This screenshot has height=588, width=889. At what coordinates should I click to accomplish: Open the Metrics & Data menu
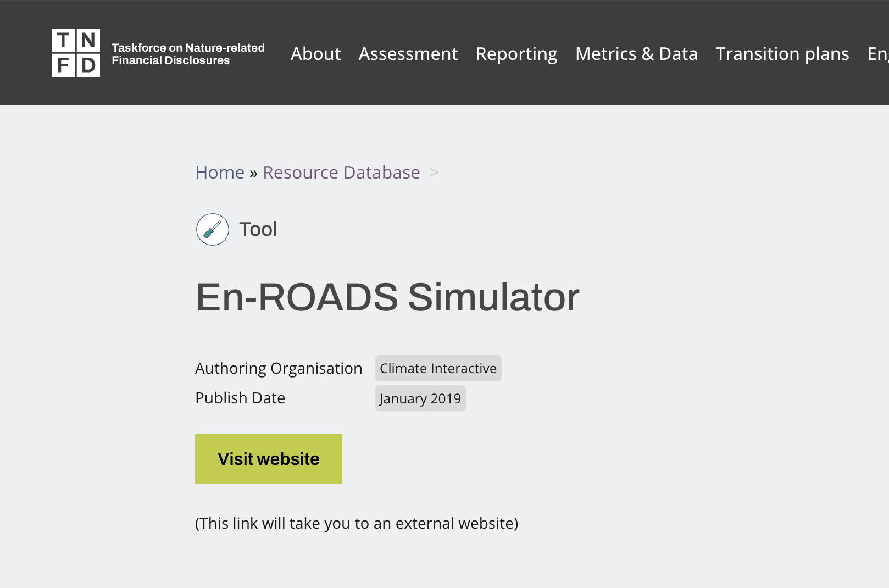tap(636, 54)
